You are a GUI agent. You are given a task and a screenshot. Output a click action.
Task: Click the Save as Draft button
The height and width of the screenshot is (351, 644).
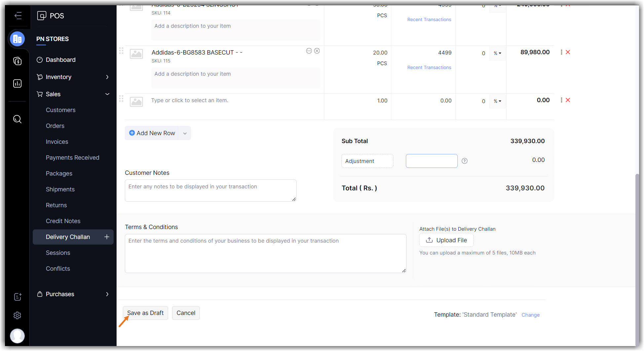[x=145, y=313]
